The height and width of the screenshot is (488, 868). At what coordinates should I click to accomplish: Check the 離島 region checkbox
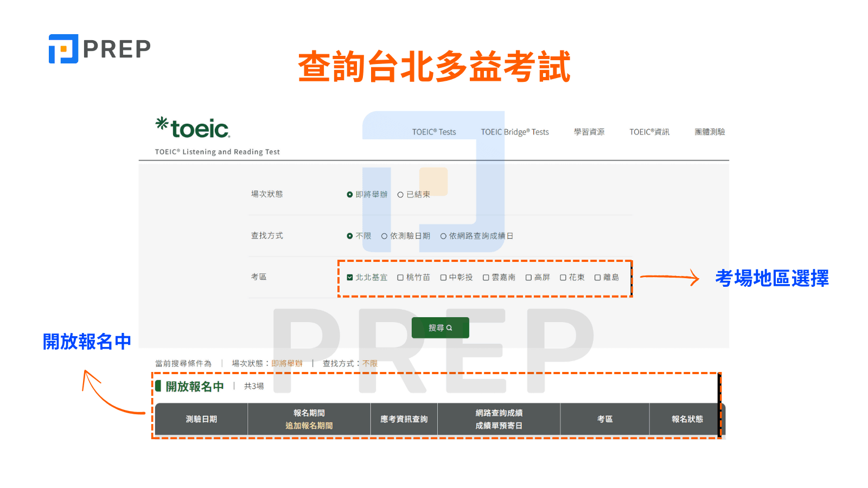597,277
